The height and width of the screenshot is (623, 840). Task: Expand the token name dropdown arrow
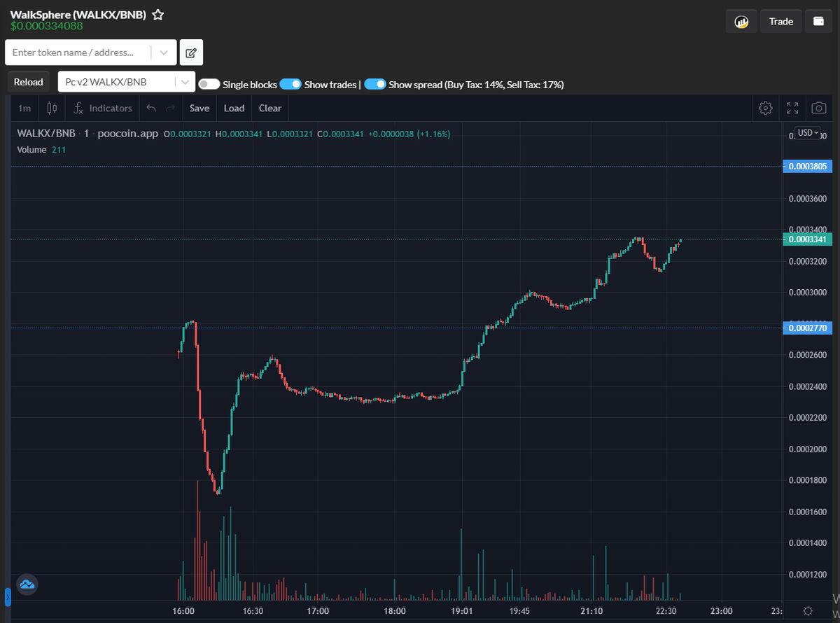164,52
